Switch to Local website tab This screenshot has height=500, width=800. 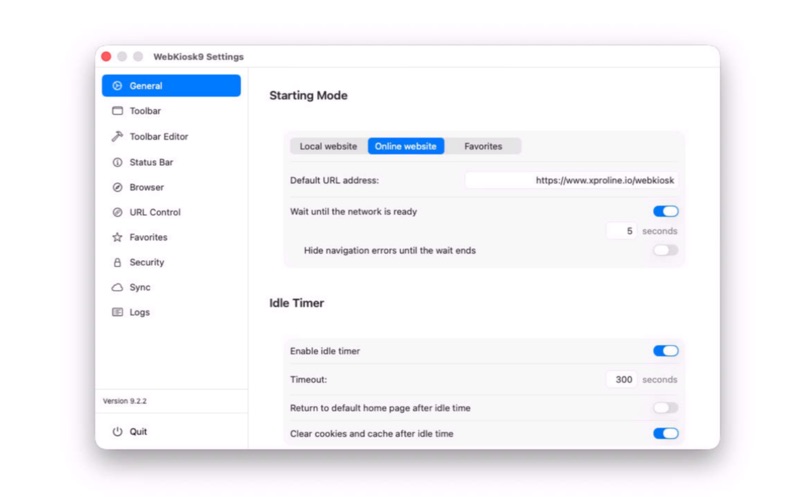click(x=329, y=146)
